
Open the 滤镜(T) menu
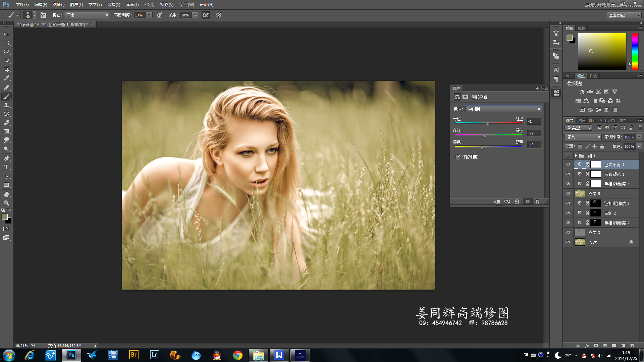(132, 5)
